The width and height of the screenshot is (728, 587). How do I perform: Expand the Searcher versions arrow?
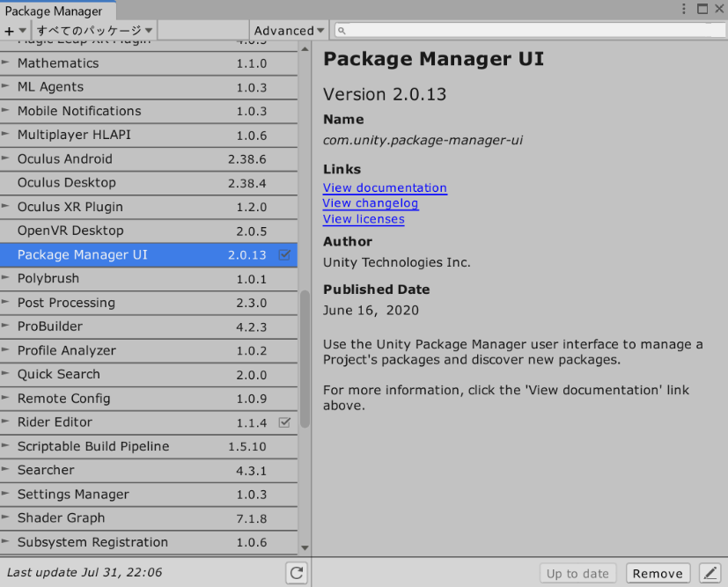5,469
